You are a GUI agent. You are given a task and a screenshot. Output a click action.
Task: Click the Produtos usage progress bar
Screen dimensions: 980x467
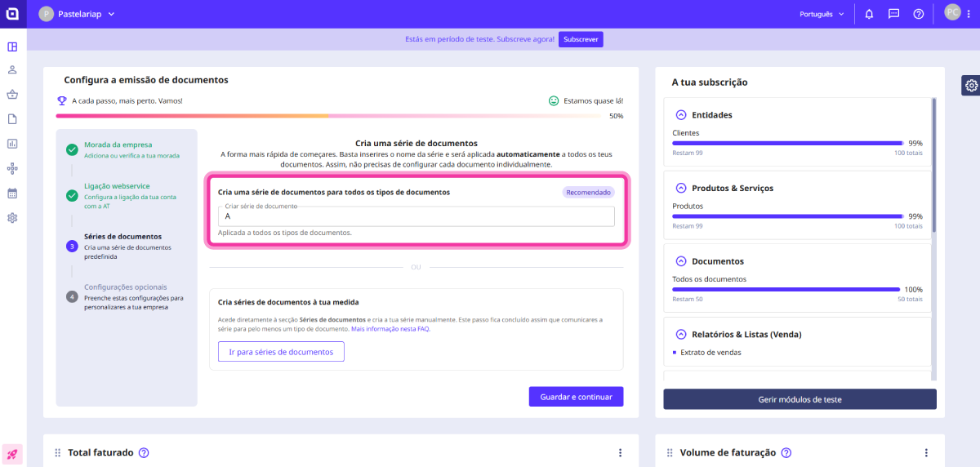pos(788,216)
